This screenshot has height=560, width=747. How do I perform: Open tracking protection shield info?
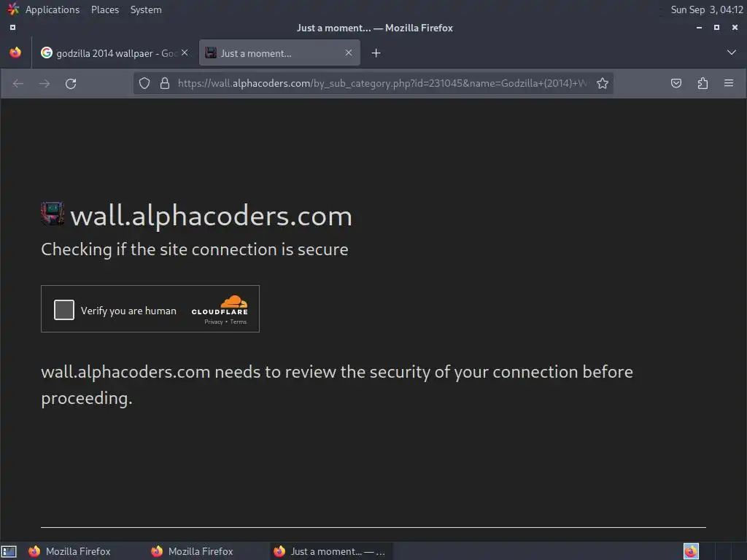click(x=144, y=83)
